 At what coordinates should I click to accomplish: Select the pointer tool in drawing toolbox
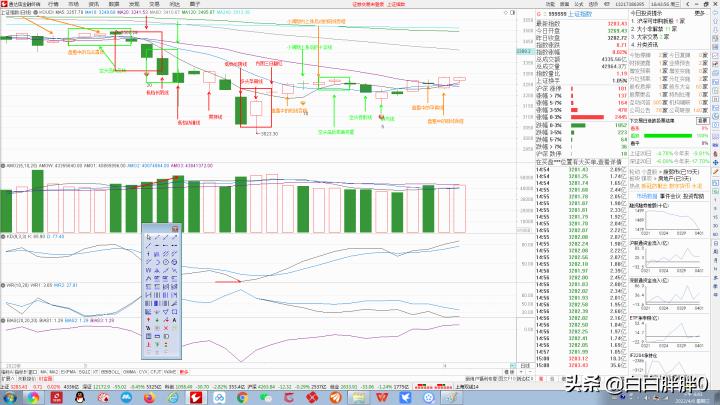click(x=148, y=237)
